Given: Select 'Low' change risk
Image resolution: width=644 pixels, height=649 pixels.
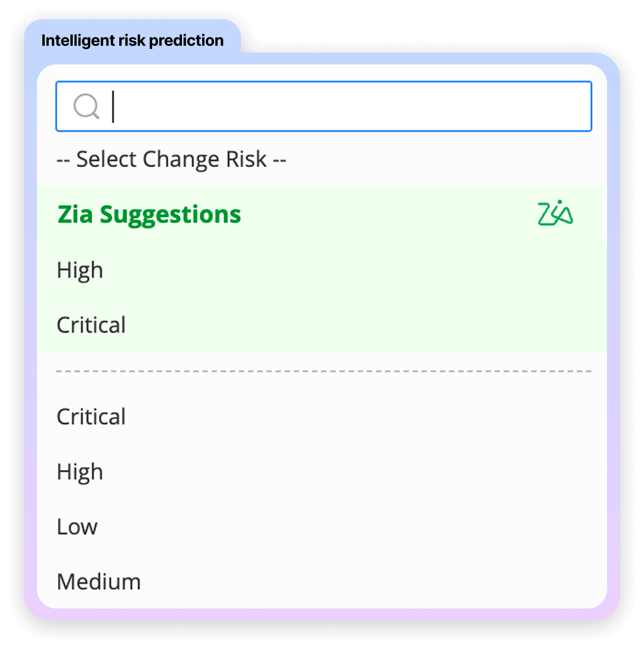Looking at the screenshot, I should coord(77,527).
